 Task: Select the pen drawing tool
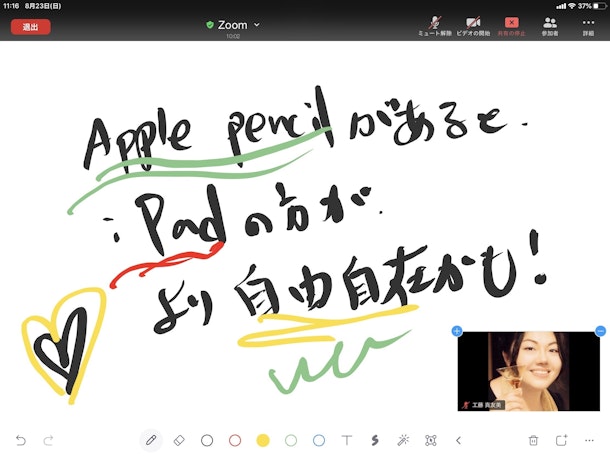click(151, 440)
